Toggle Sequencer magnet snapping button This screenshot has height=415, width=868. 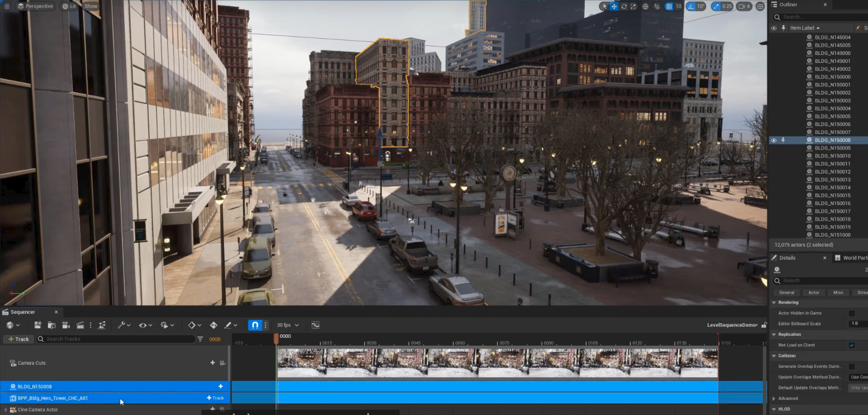[x=255, y=325]
